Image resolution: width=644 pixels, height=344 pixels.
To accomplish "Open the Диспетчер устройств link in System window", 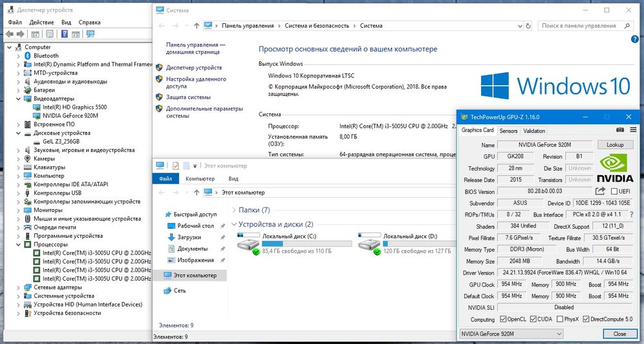I will 194,68.
